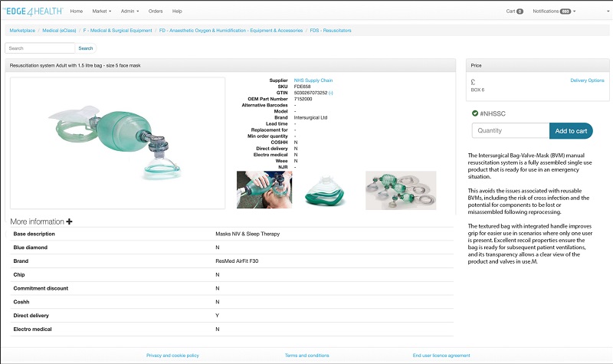Screen dimensions: 613x364
Task: Click the Notifications count badge
Action: point(565,11)
